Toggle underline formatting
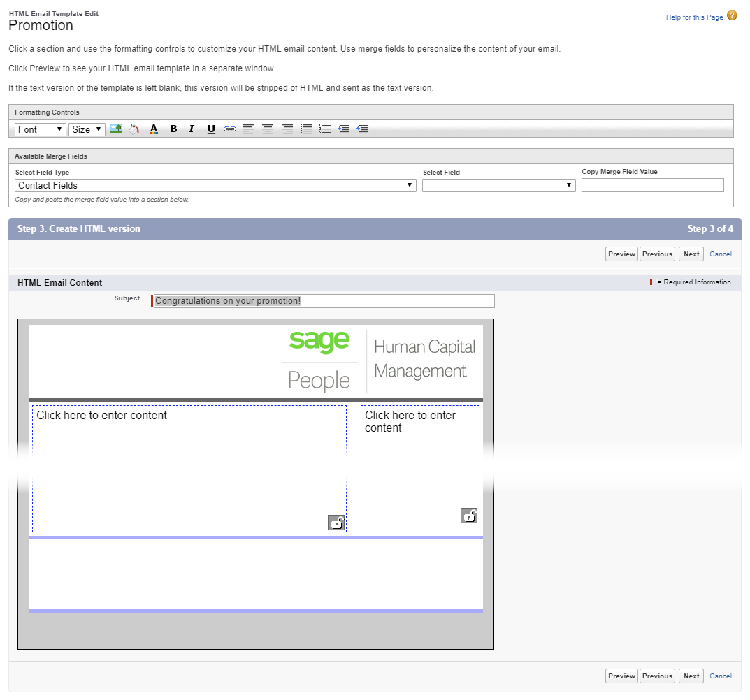This screenshot has width=750, height=700. [x=211, y=129]
